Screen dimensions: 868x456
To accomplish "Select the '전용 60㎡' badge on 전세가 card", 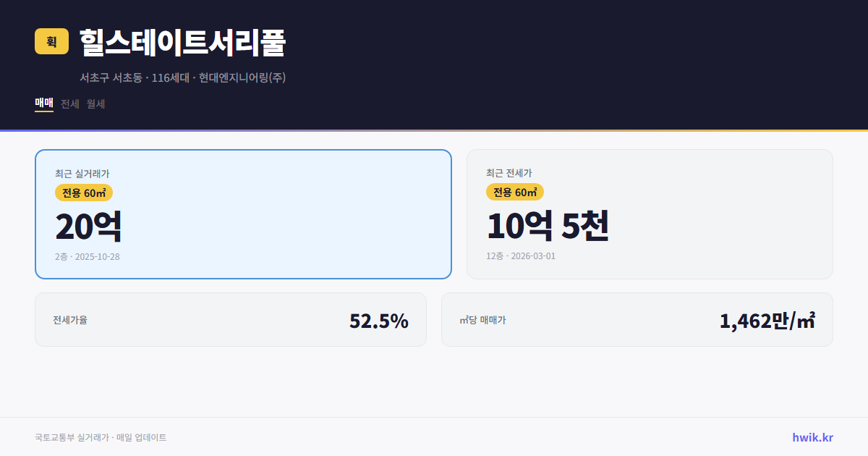I will click(515, 192).
